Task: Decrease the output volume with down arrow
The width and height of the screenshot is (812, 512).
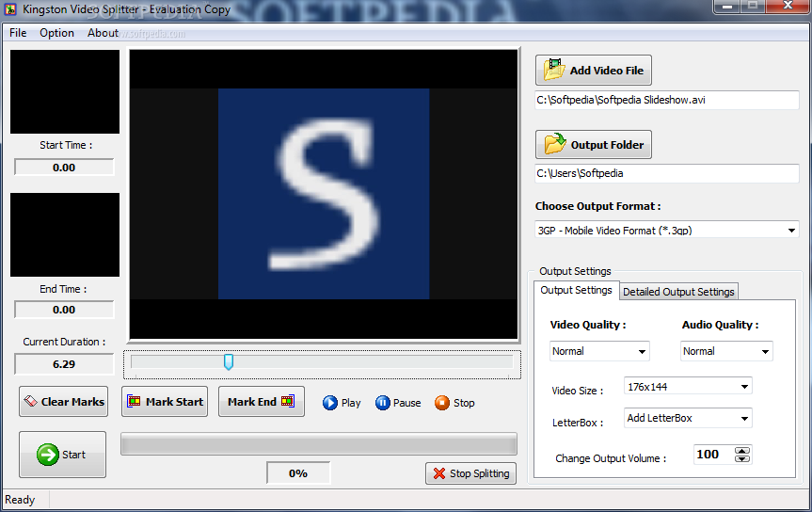Action: [742, 458]
